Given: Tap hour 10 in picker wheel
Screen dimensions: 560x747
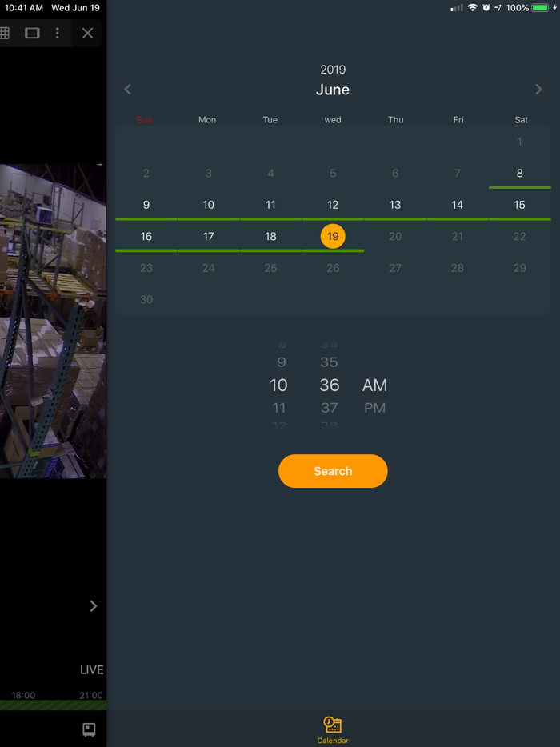Looking at the screenshot, I should point(279,385).
